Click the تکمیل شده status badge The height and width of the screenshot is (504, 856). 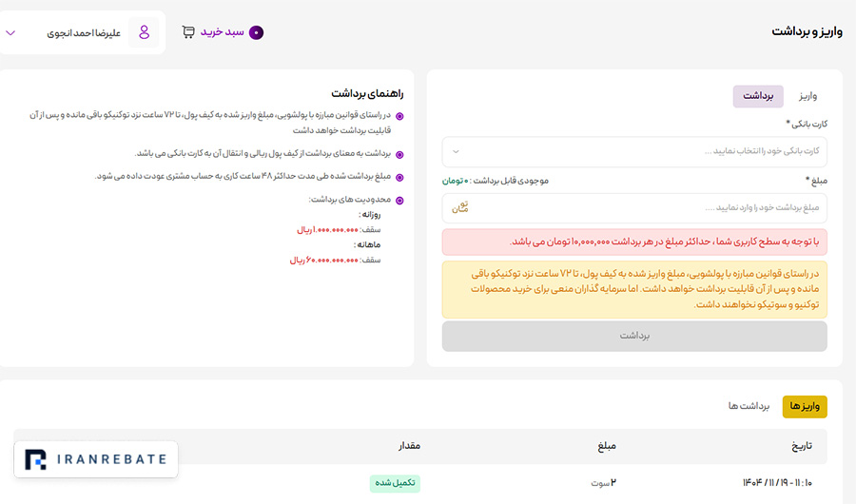(395, 483)
